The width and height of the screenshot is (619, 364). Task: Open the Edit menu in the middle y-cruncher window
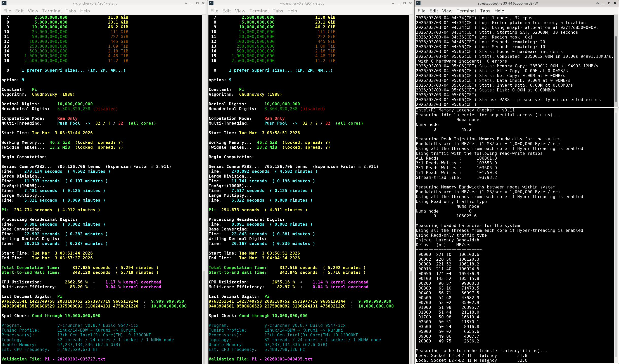[226, 11]
